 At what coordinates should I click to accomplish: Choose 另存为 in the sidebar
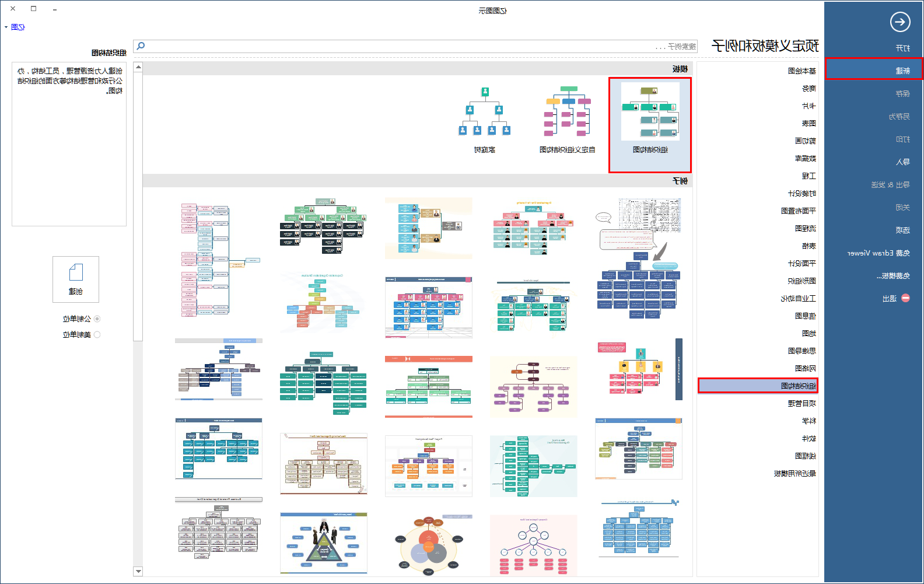[x=900, y=116]
